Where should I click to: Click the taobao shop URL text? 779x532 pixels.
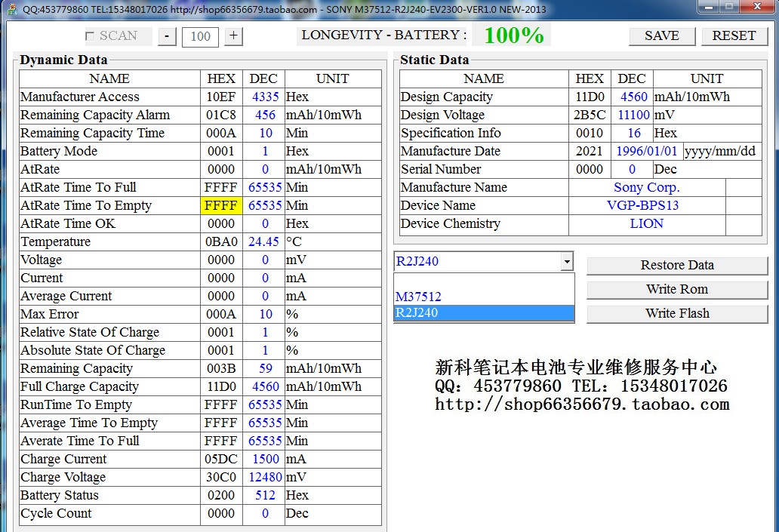582,404
